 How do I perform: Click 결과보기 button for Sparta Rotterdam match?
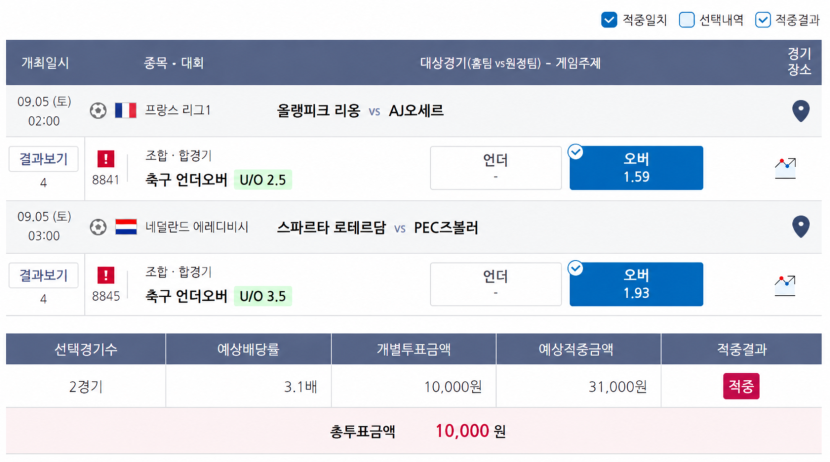43,275
